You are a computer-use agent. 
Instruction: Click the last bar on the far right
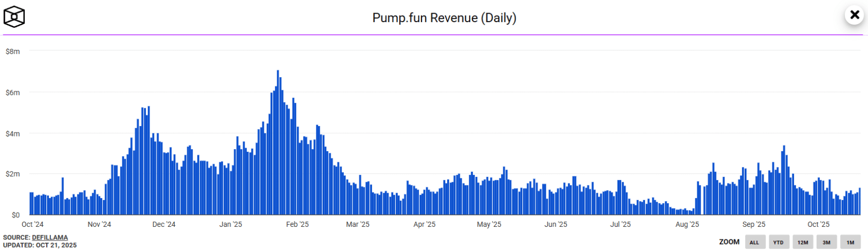tap(859, 202)
